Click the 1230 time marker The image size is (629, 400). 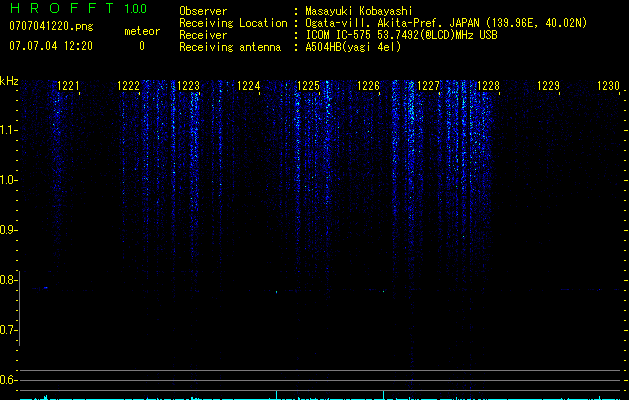(x=608, y=86)
